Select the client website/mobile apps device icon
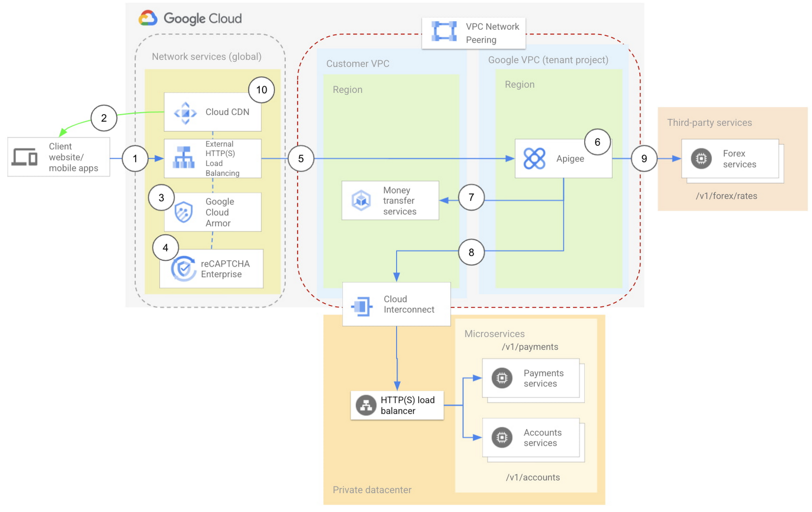Screen dimensions: 812x512 25,157
